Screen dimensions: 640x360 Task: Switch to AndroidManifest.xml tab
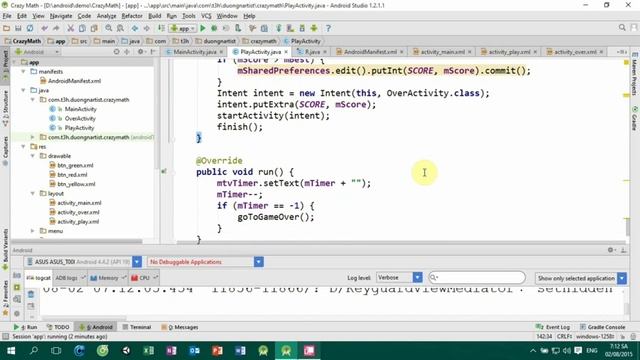click(x=370, y=52)
